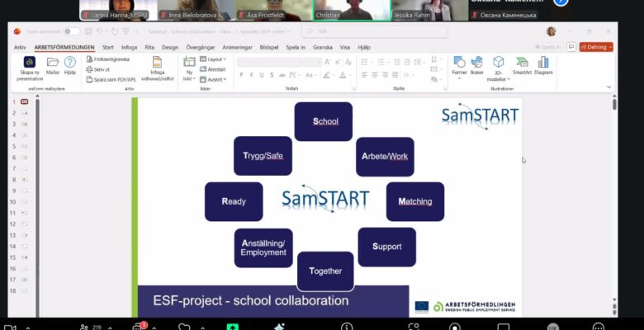Click the Delning share button
644x330 pixels.
coord(596,47)
